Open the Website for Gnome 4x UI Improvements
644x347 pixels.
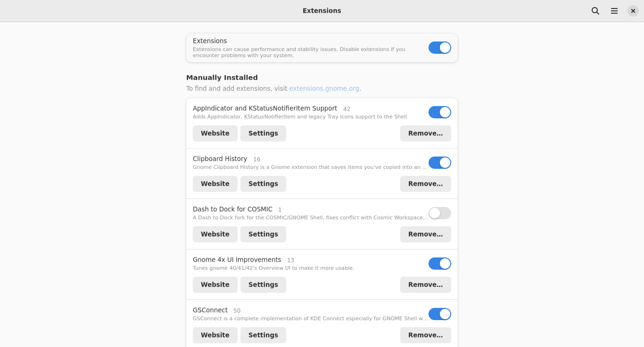215,284
